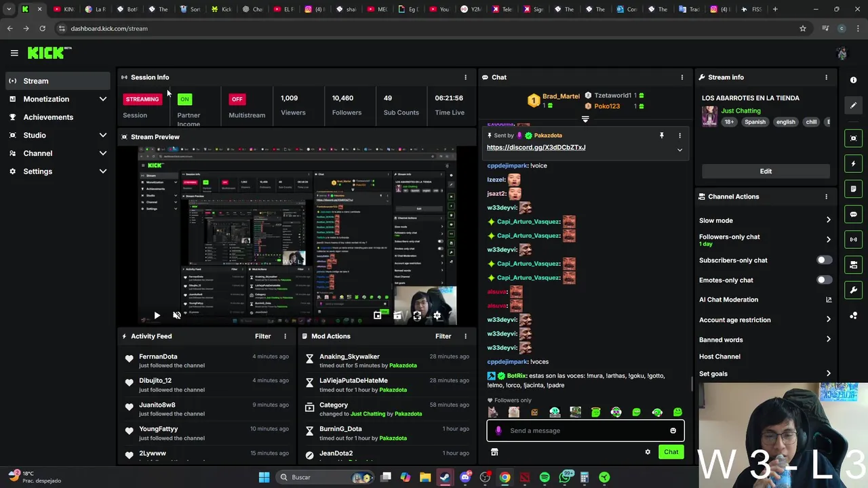Click the pencil edit icon in right sidebar
Viewport: 868px width, 488px height.
pos(853,106)
